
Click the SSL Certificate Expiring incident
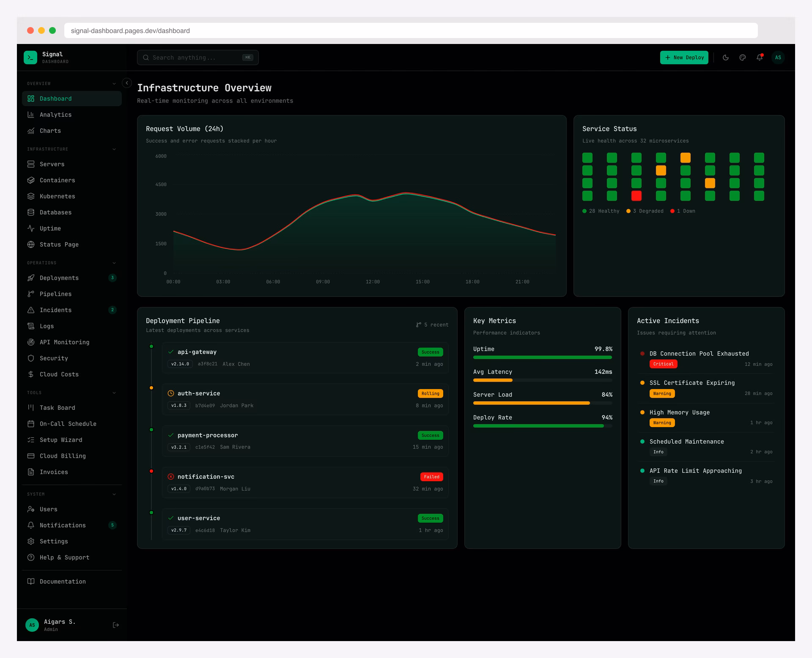[x=706, y=388]
